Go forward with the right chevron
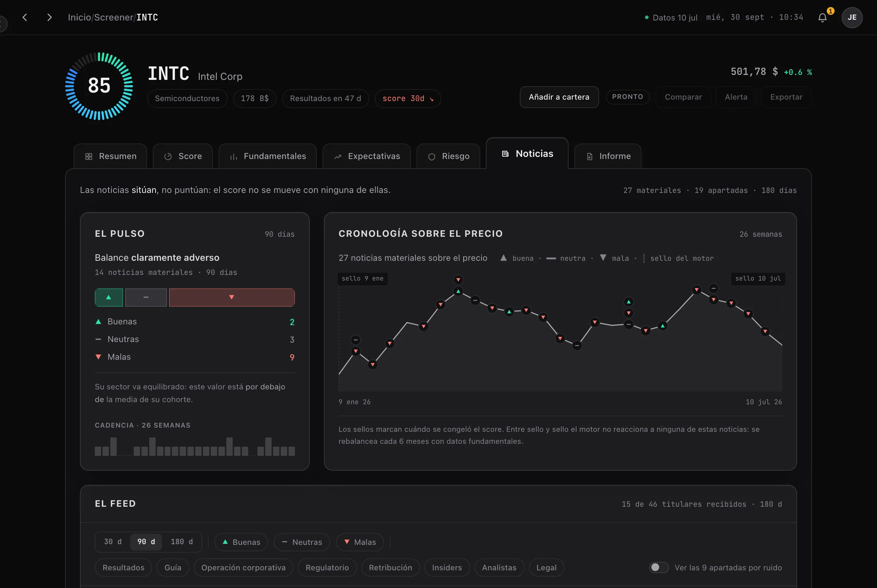This screenshot has height=588, width=877. pos(49,17)
